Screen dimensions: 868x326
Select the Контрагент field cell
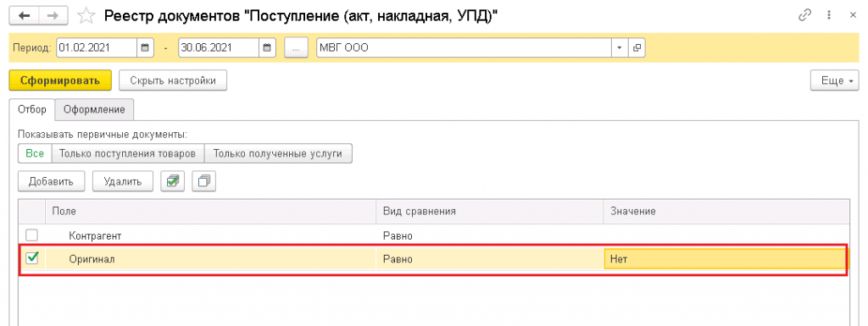pyautogui.click(x=211, y=236)
